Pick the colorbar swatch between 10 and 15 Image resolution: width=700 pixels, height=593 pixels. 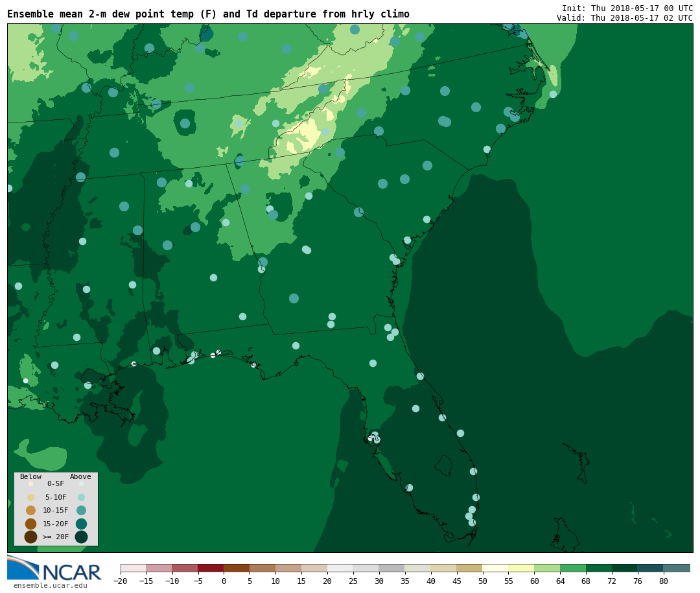288,568
